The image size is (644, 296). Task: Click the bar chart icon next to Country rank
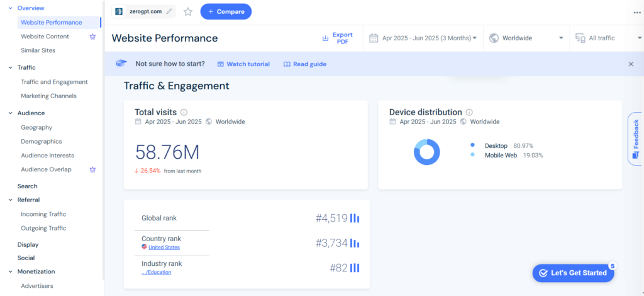coord(355,243)
